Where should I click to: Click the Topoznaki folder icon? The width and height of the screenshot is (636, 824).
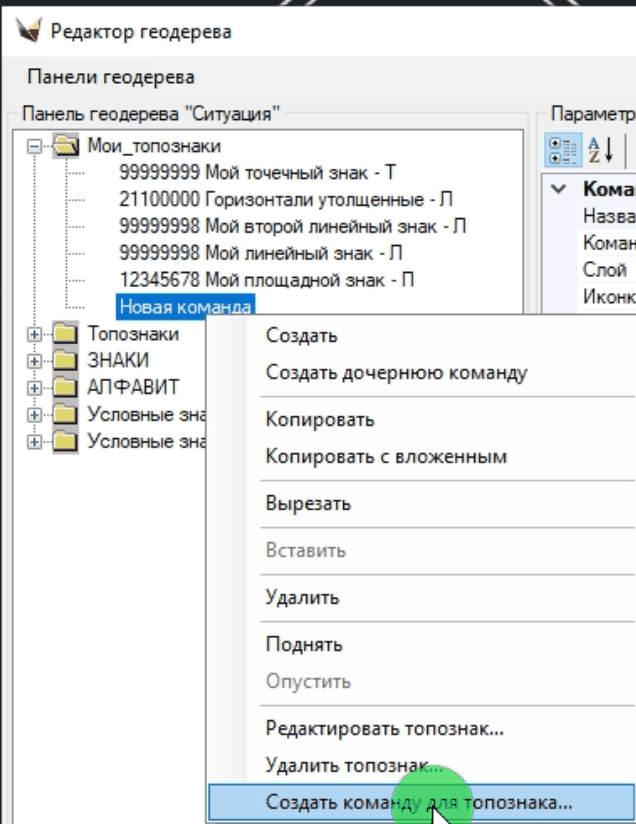tap(66, 334)
